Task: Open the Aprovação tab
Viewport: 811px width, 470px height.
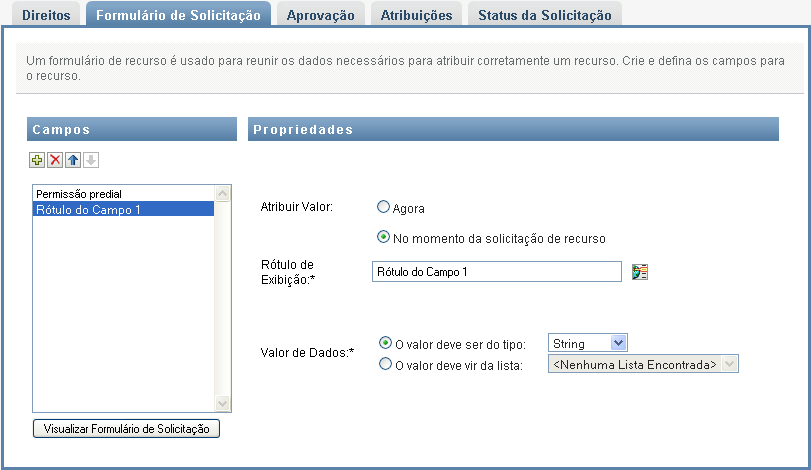Action: [x=320, y=15]
